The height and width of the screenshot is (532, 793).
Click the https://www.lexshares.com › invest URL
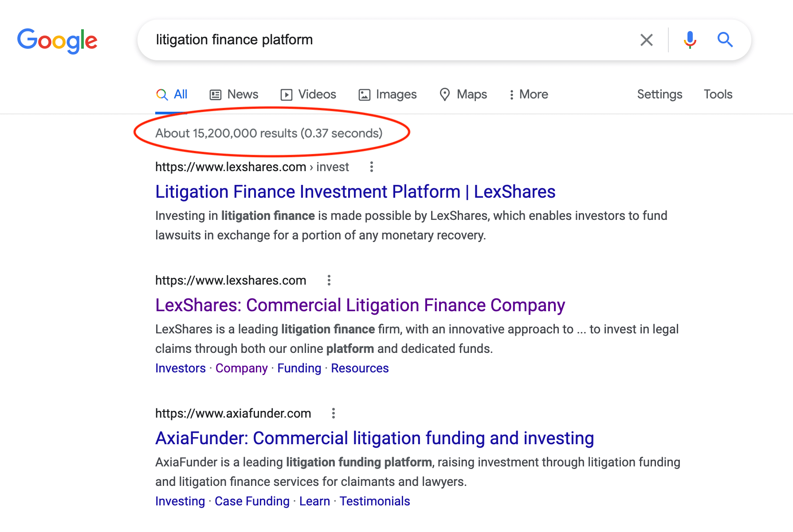pos(252,167)
